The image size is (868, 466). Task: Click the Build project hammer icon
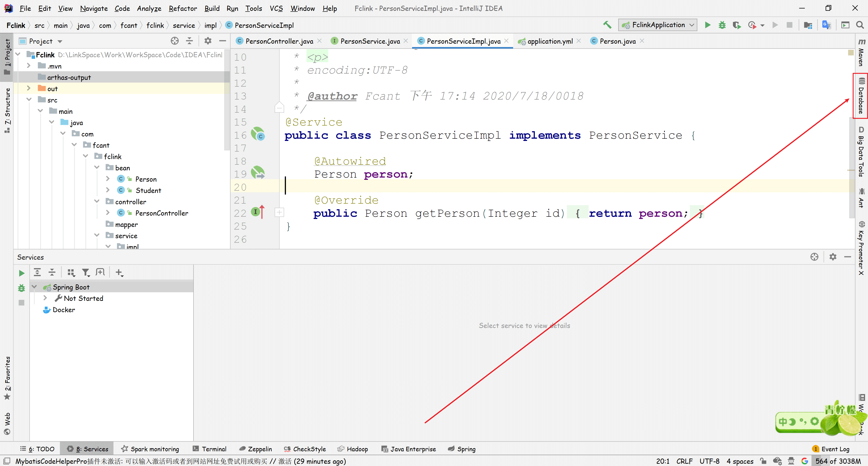tap(607, 25)
